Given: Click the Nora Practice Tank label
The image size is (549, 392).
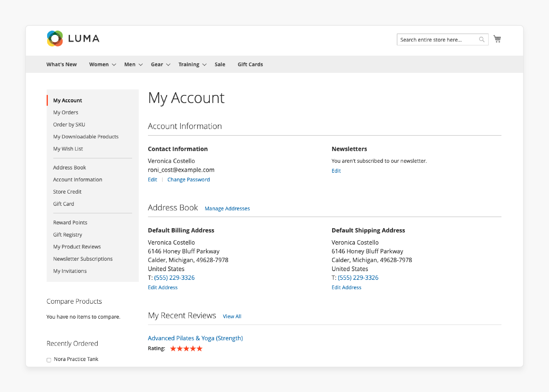Looking at the screenshot, I should (76, 359).
